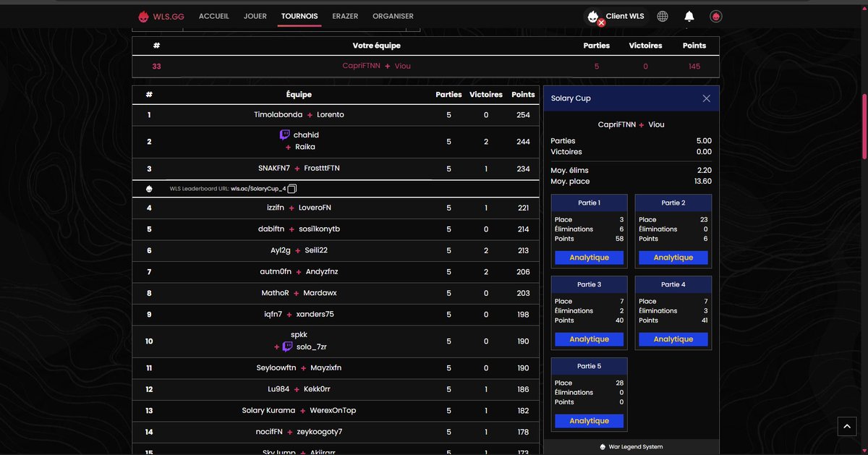Click the WLS.GG logo
Screen dimensions: 868x455
pos(162,16)
